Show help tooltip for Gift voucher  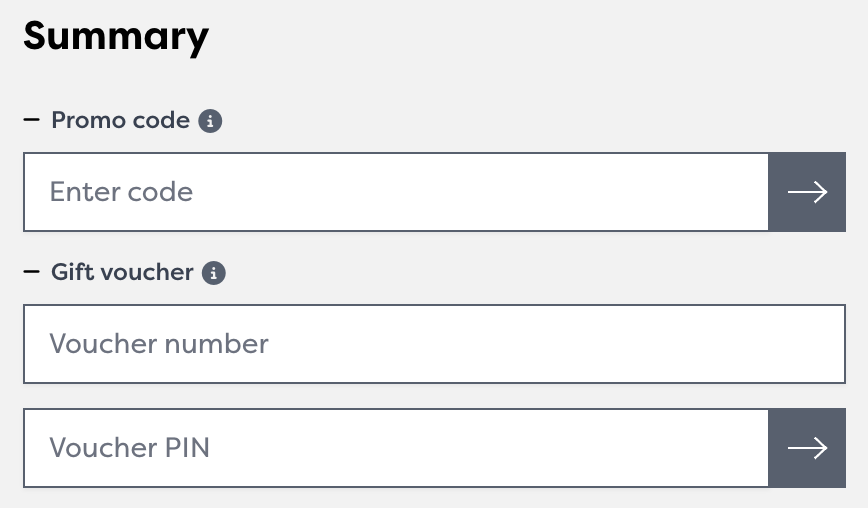pyautogui.click(x=214, y=272)
